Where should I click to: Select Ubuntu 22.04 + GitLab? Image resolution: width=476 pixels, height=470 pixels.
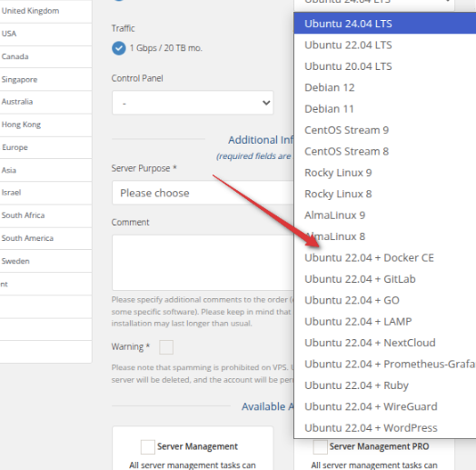[385, 279]
